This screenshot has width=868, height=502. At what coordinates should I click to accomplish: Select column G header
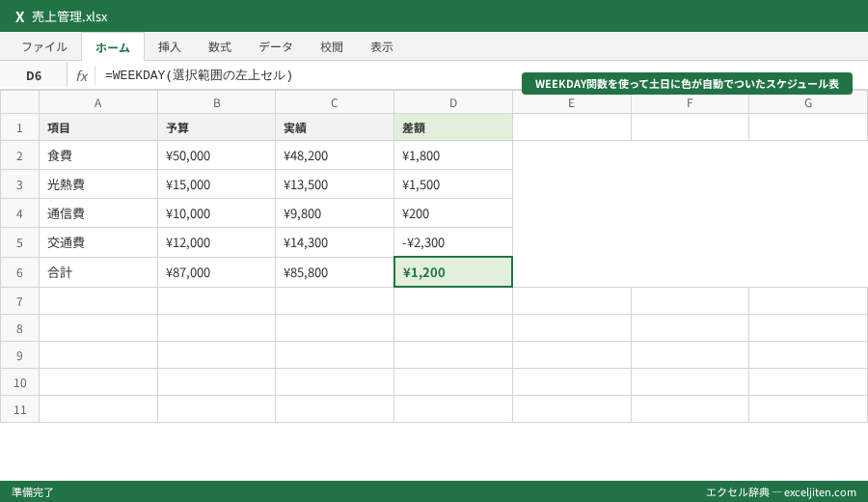click(x=808, y=103)
